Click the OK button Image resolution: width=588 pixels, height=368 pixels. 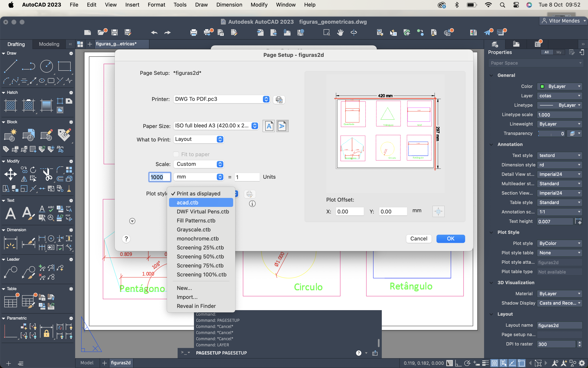450,239
